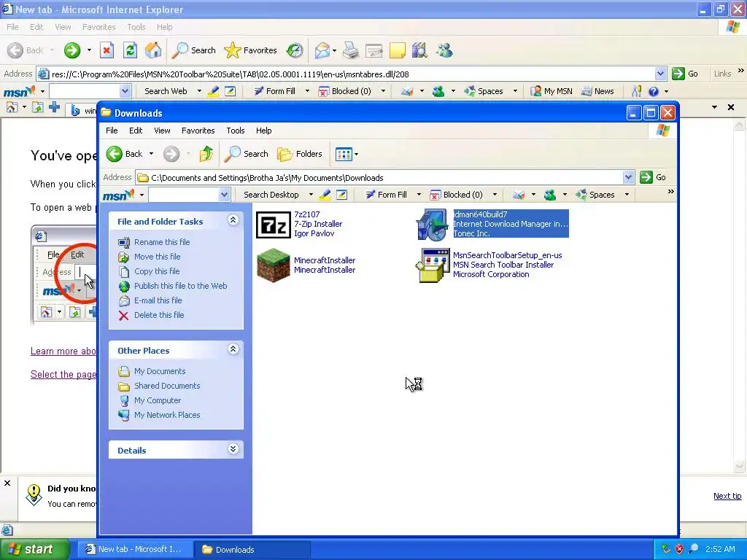
Task: Click Copy this file
Action: [x=157, y=271]
